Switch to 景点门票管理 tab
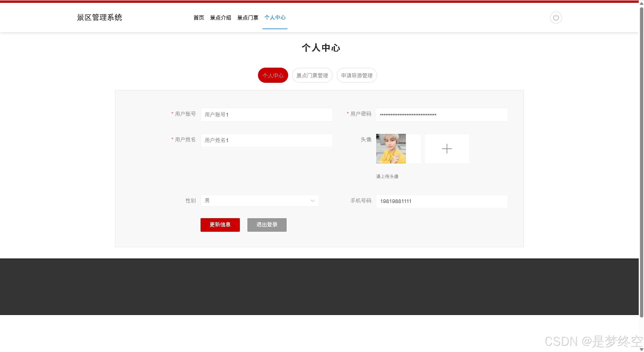 pyautogui.click(x=312, y=75)
